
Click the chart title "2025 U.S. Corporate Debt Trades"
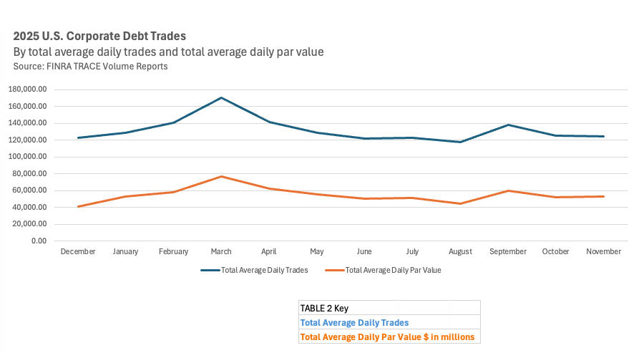(94, 36)
